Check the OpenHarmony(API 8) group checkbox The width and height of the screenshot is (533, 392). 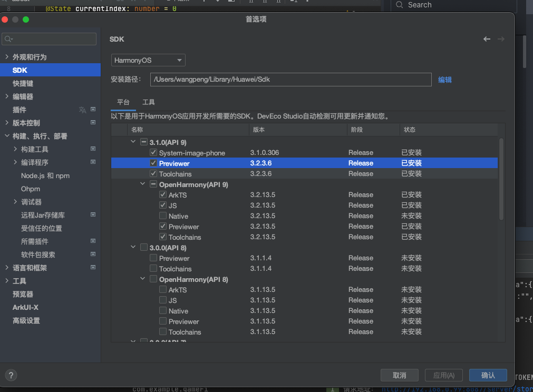(153, 279)
